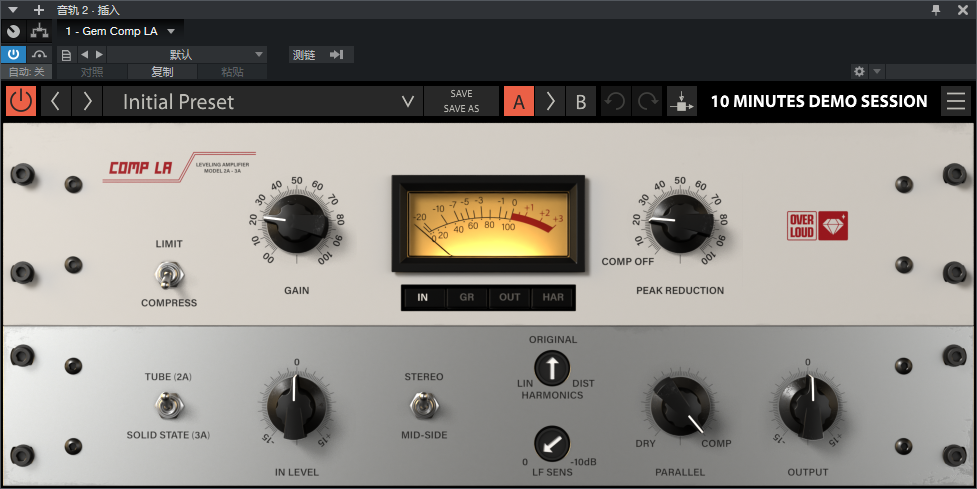Select next host preset triangle
The image size is (977, 489).
[x=99, y=55]
